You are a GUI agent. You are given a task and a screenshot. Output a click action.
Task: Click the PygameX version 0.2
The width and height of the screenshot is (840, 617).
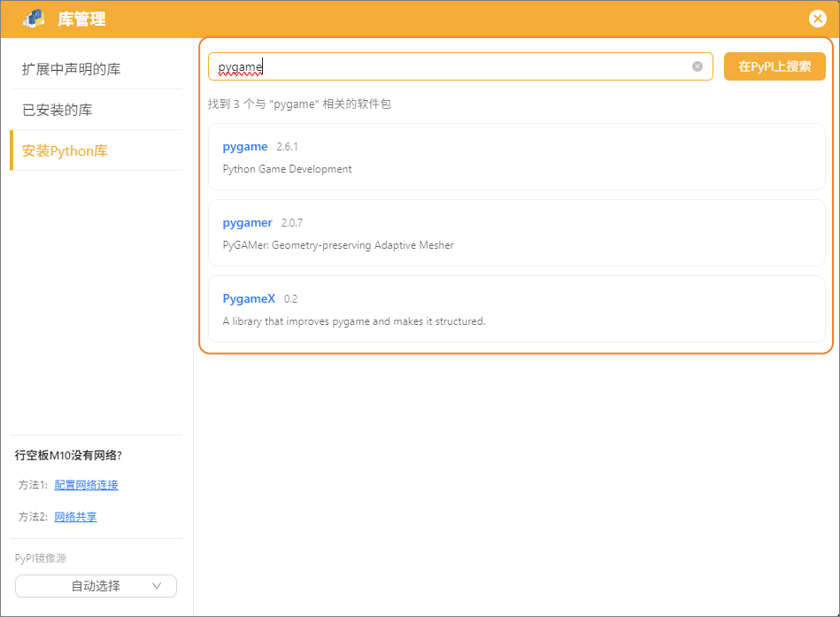click(291, 299)
